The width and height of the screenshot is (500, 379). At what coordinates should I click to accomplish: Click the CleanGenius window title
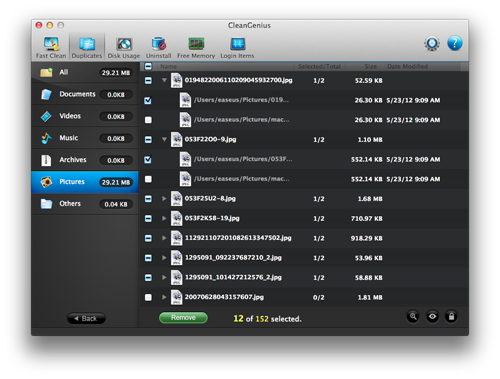coord(249,25)
